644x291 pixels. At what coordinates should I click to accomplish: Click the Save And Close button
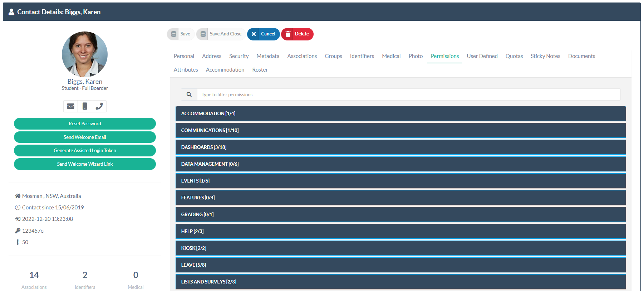coord(221,34)
